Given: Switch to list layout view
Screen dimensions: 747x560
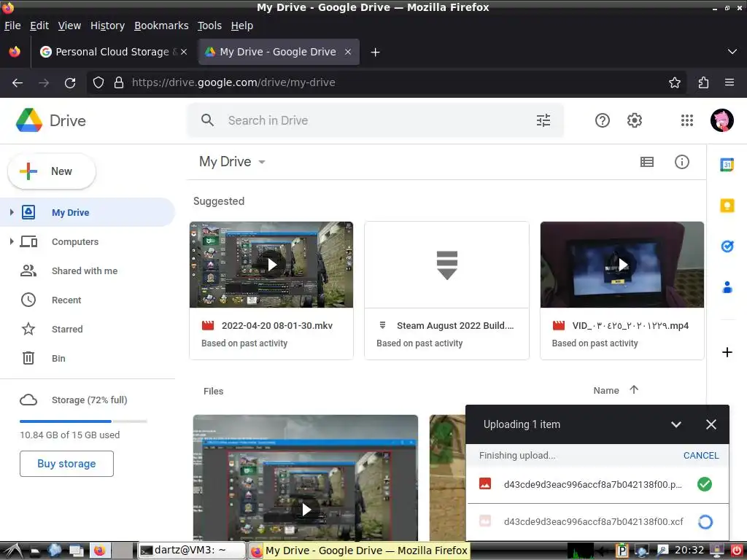Looking at the screenshot, I should click(646, 162).
